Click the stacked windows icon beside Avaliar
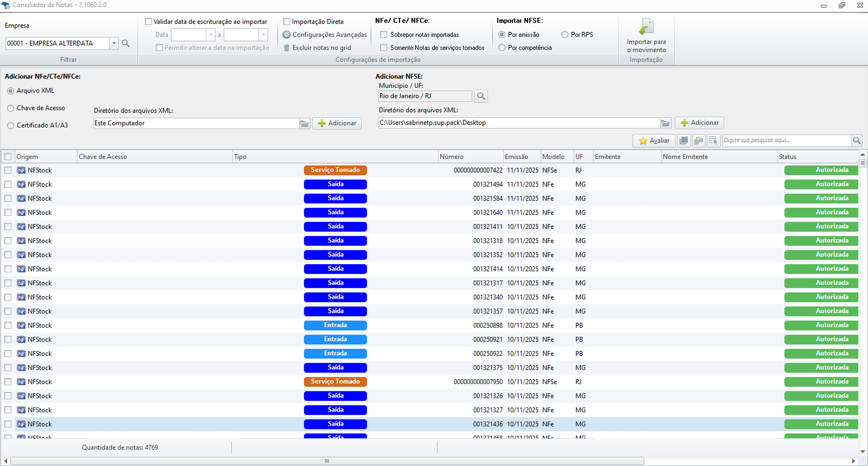Screen dimensions: 868x466 tap(684, 141)
